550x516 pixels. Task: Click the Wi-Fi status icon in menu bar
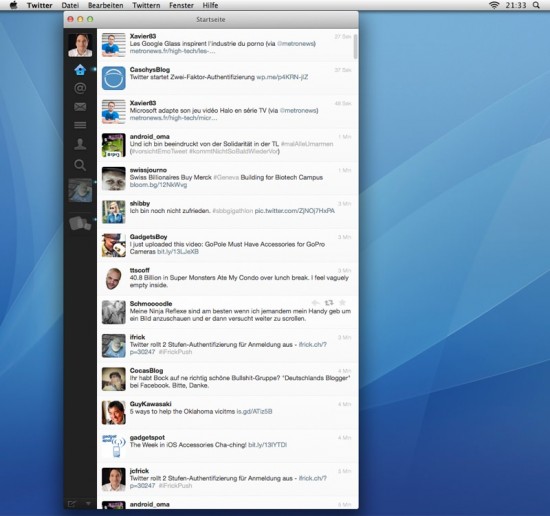[494, 5]
